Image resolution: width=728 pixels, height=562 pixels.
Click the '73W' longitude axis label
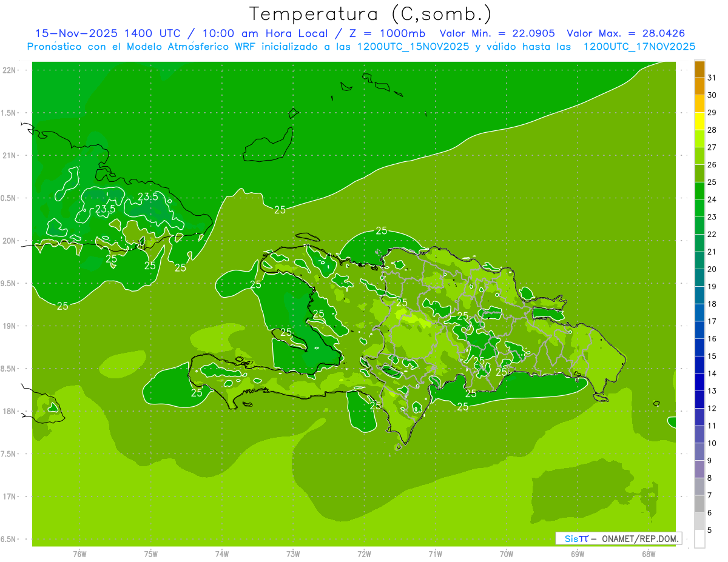pyautogui.click(x=293, y=554)
